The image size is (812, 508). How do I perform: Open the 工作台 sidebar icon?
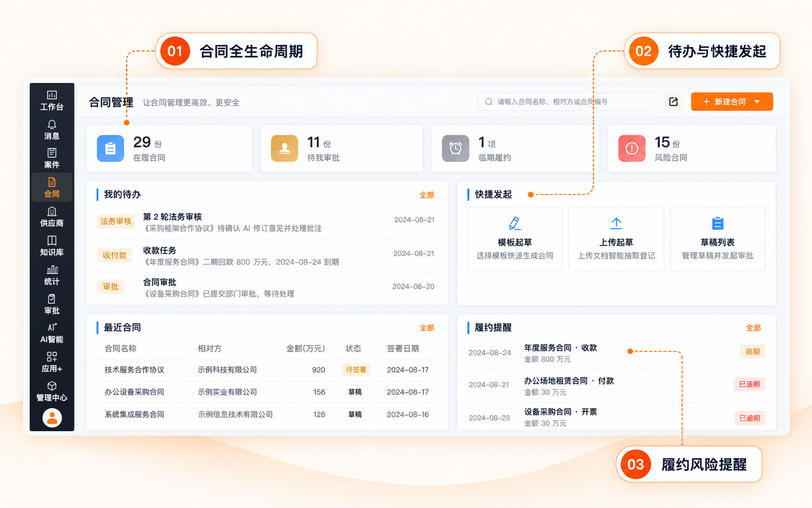[x=52, y=100]
